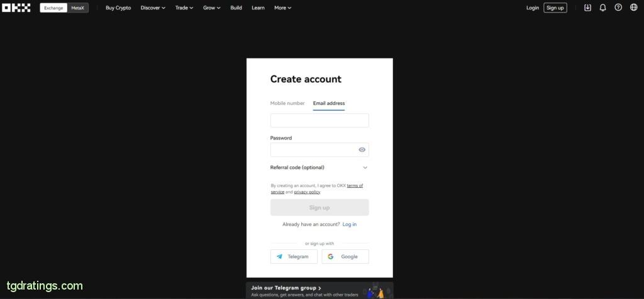Expand the Trade menu
Viewport: 644px width, 299px height.
point(184,8)
